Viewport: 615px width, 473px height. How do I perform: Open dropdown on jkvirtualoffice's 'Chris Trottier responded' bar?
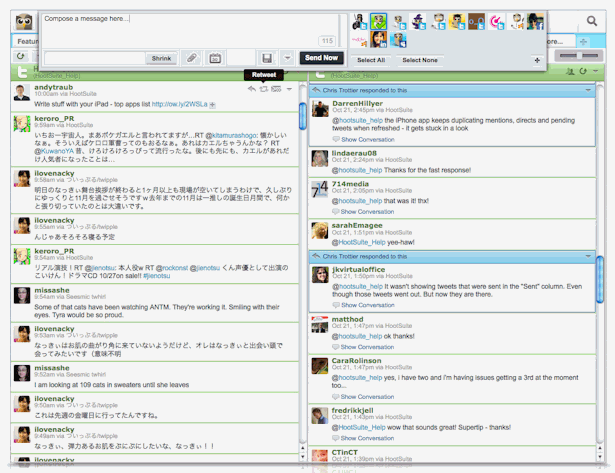point(588,256)
